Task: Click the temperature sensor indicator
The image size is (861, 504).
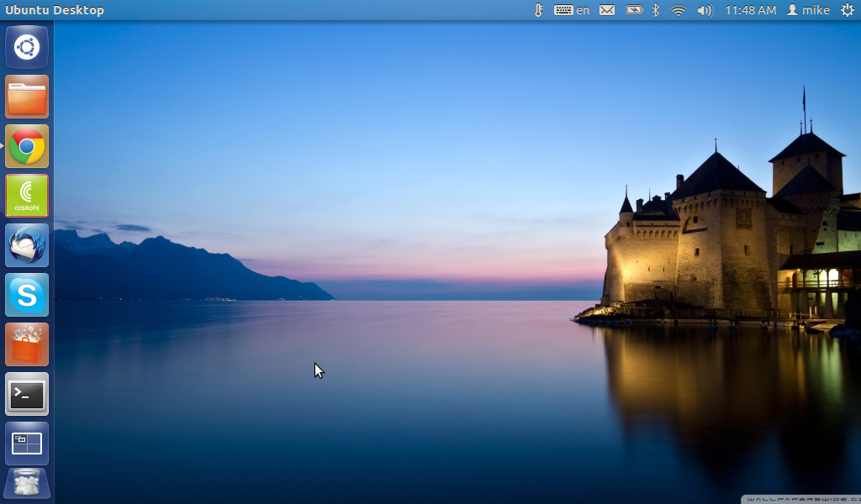Action: pyautogui.click(x=539, y=10)
